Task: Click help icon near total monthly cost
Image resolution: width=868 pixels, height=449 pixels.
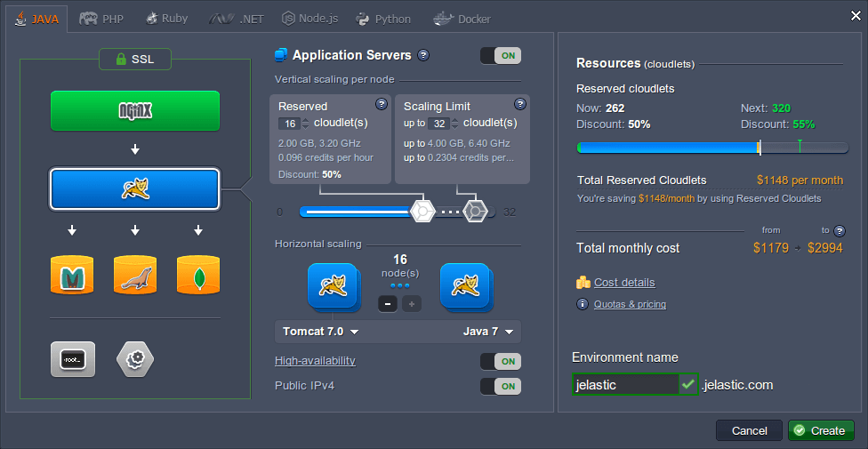Action: pyautogui.click(x=840, y=231)
